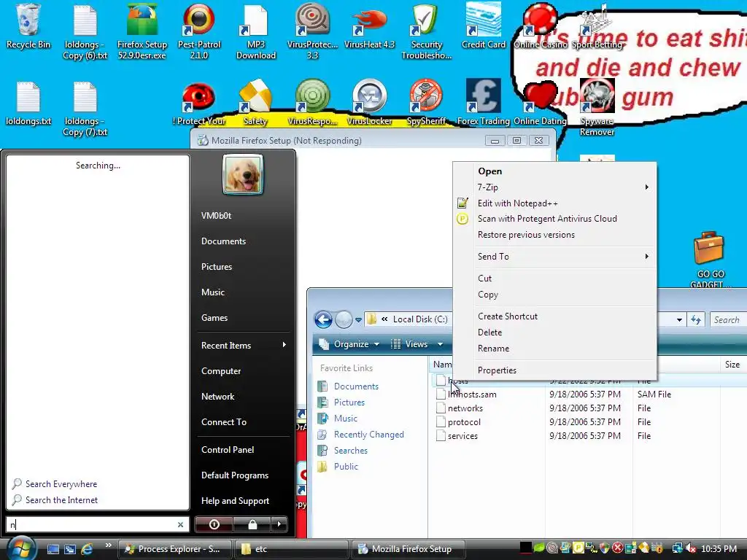The width and height of the screenshot is (747, 560).
Task: Clear the Start menu search box
Action: [181, 524]
